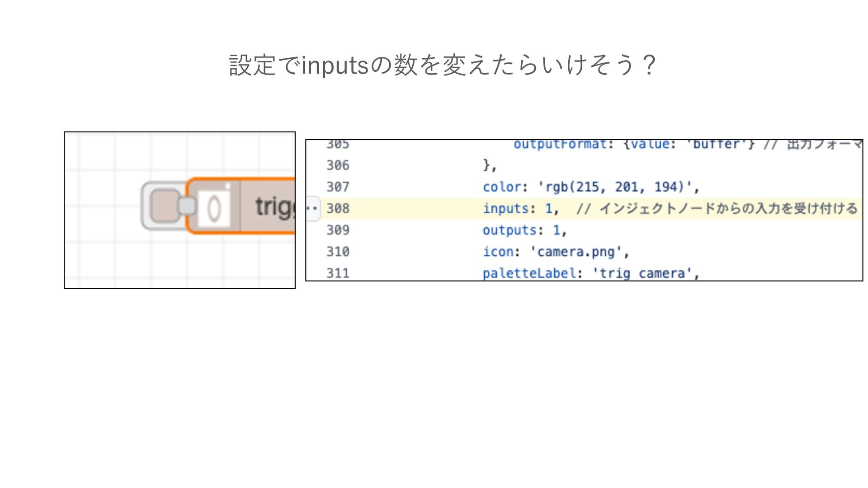Click the 'outputs' property in the code
The width and height of the screenshot is (868, 488).
pyautogui.click(x=509, y=230)
